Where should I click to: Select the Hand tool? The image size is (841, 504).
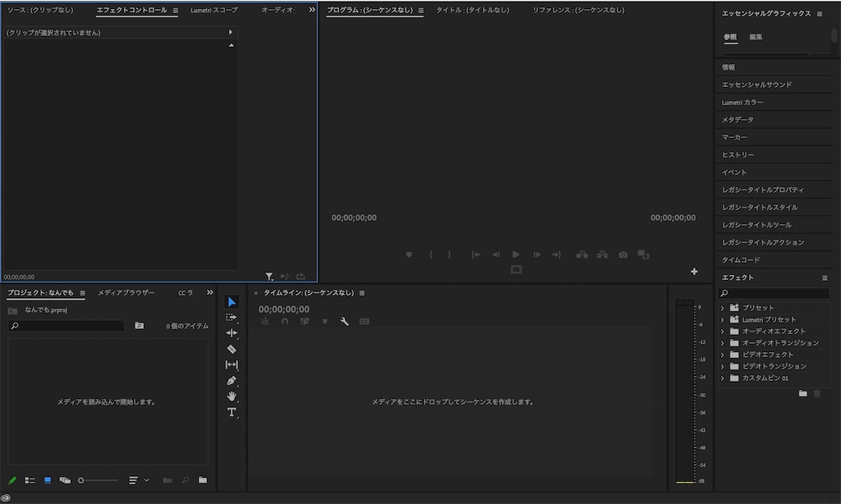231,396
